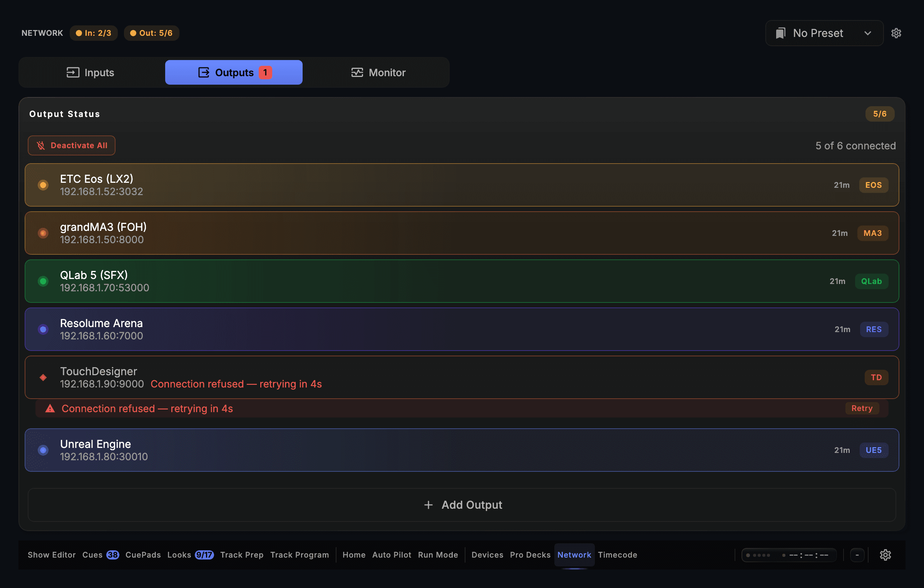
Task: Click the RES type tag
Action: pos(874,329)
